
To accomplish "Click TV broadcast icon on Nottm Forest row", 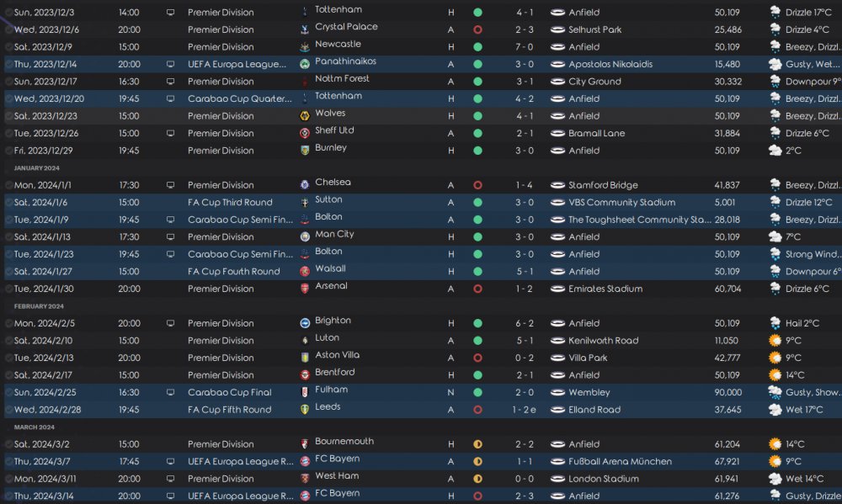I will (170, 82).
